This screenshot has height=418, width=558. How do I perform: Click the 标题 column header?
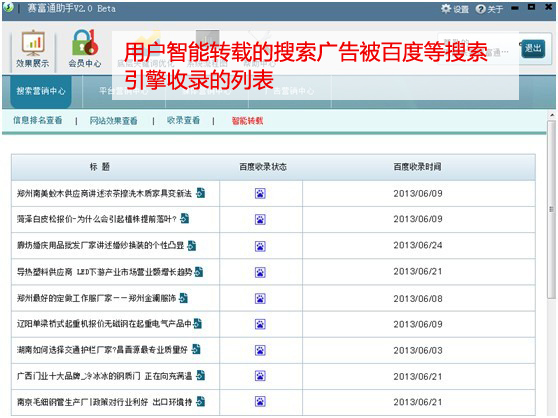(100, 167)
